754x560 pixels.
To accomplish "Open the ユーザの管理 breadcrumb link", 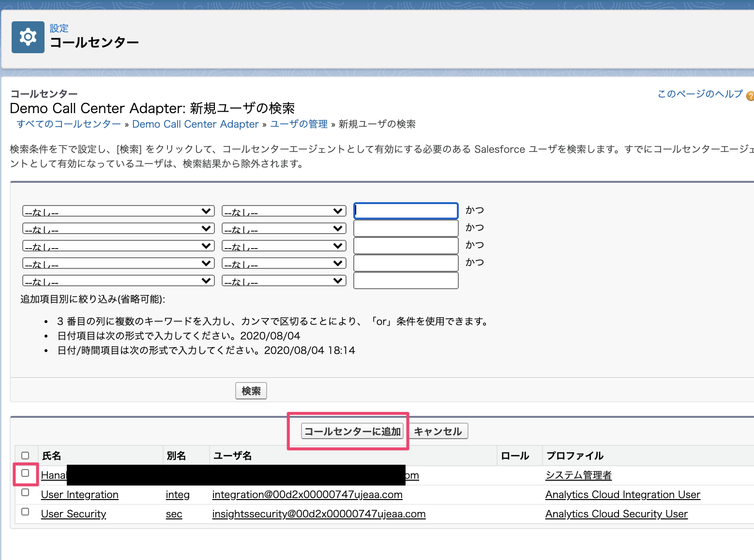I will coord(298,124).
